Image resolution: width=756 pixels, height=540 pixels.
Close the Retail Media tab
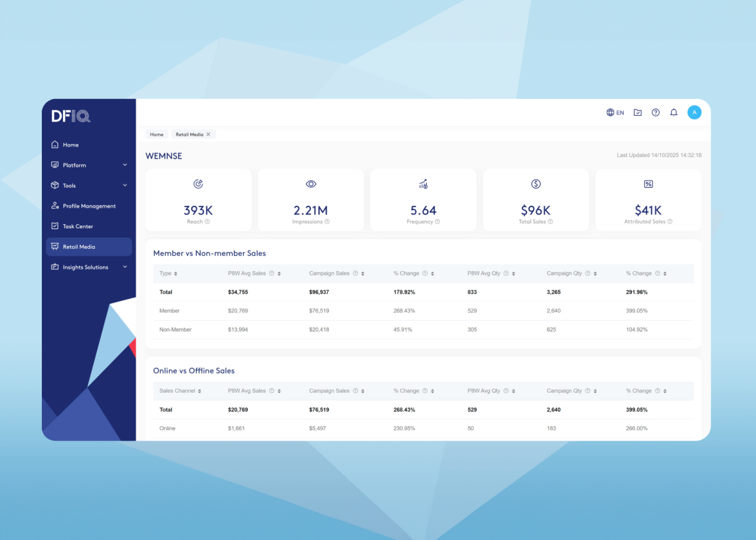coord(208,134)
